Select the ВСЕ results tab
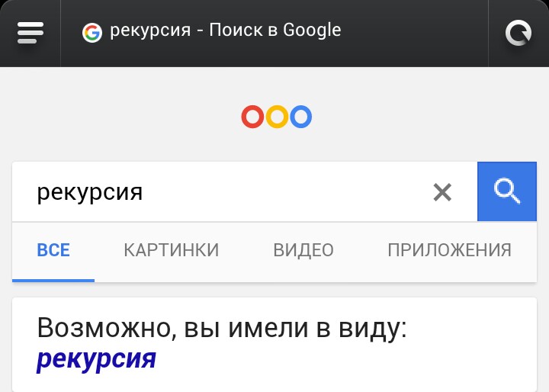 pyautogui.click(x=53, y=250)
